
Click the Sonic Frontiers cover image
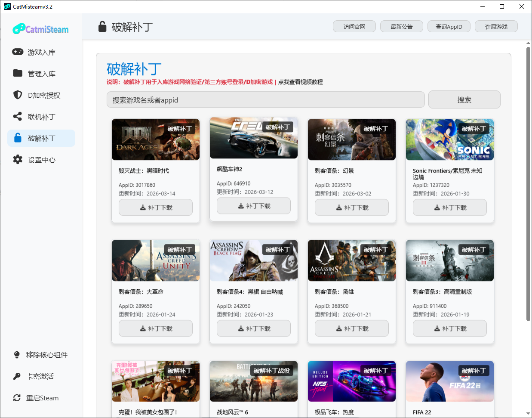coord(450,139)
